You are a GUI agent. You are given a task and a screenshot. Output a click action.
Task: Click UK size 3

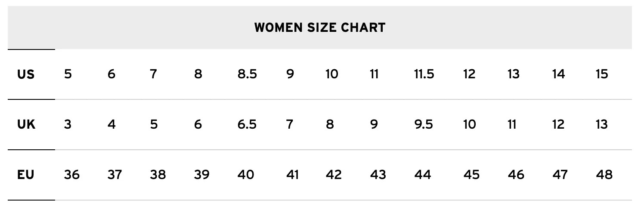coord(68,125)
